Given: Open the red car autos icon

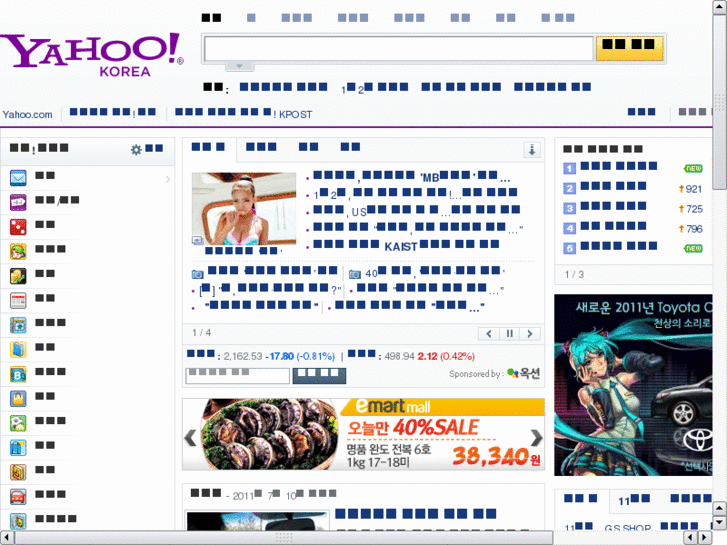Looking at the screenshot, I should (x=18, y=497).
